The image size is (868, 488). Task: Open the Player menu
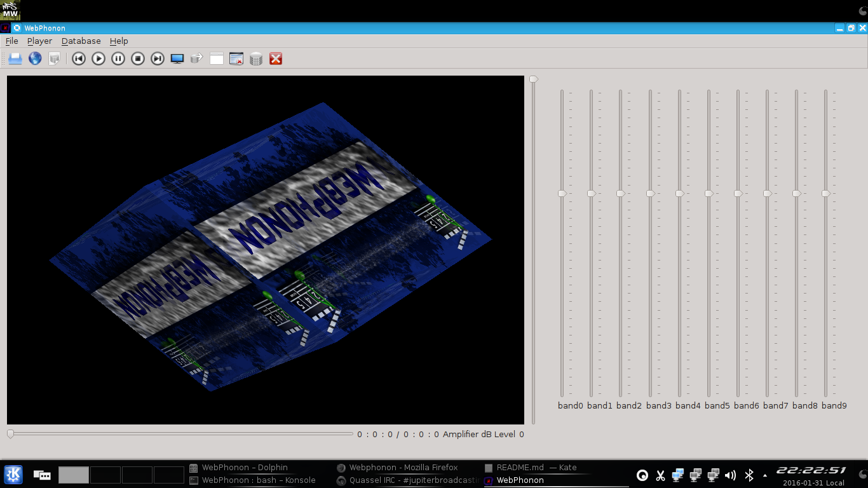[39, 41]
